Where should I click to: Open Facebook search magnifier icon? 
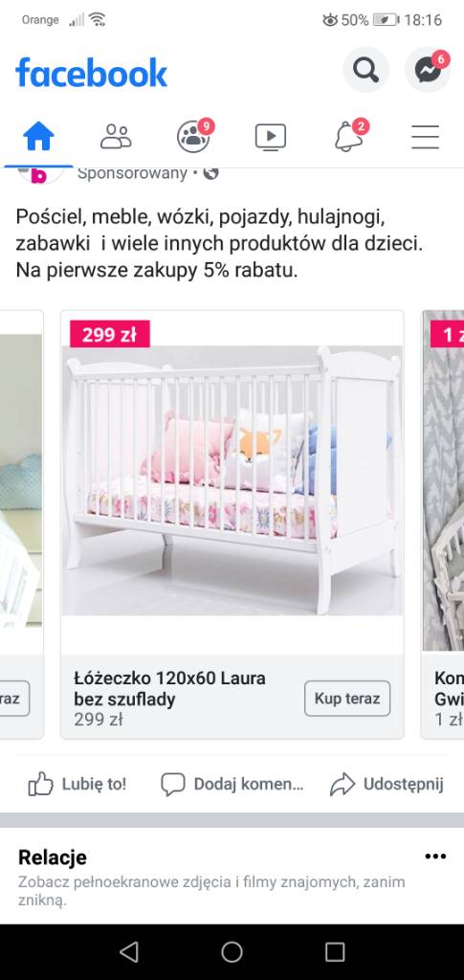366,70
